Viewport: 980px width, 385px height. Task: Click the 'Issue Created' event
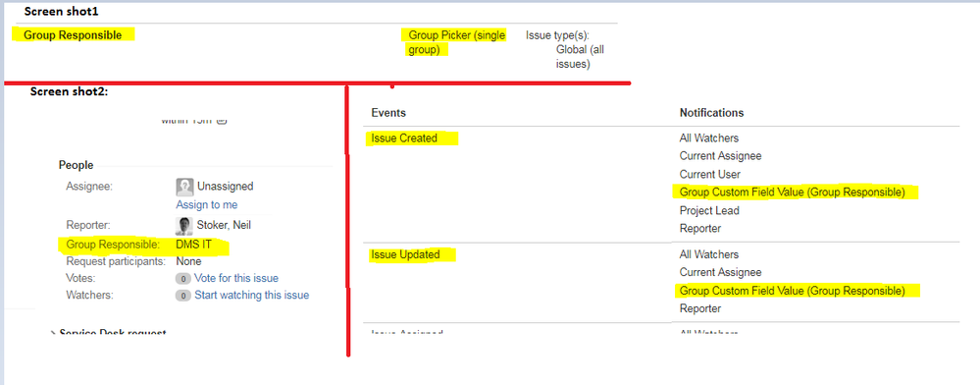pyautogui.click(x=404, y=138)
